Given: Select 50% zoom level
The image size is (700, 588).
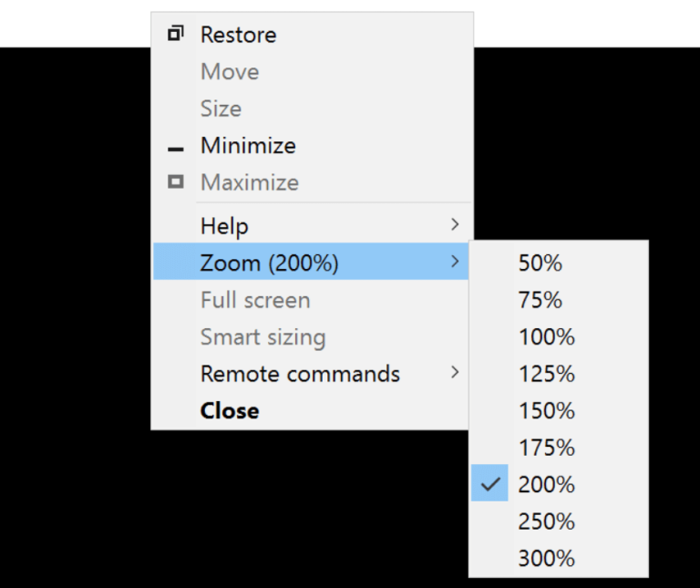Looking at the screenshot, I should (x=559, y=263).
